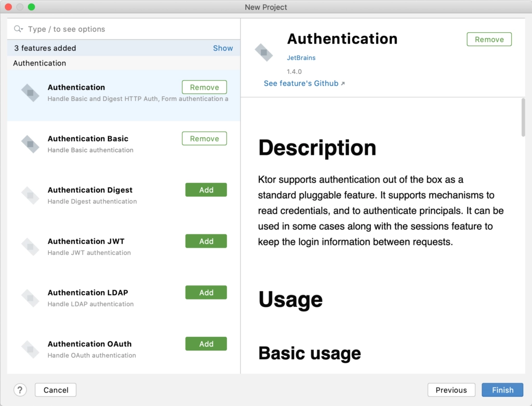Go back with the Previous button
Viewport: 532px width, 406px height.
(451, 390)
